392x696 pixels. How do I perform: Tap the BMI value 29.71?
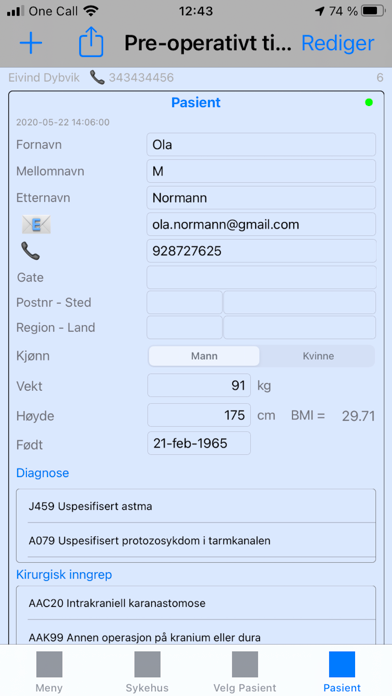coord(358,416)
